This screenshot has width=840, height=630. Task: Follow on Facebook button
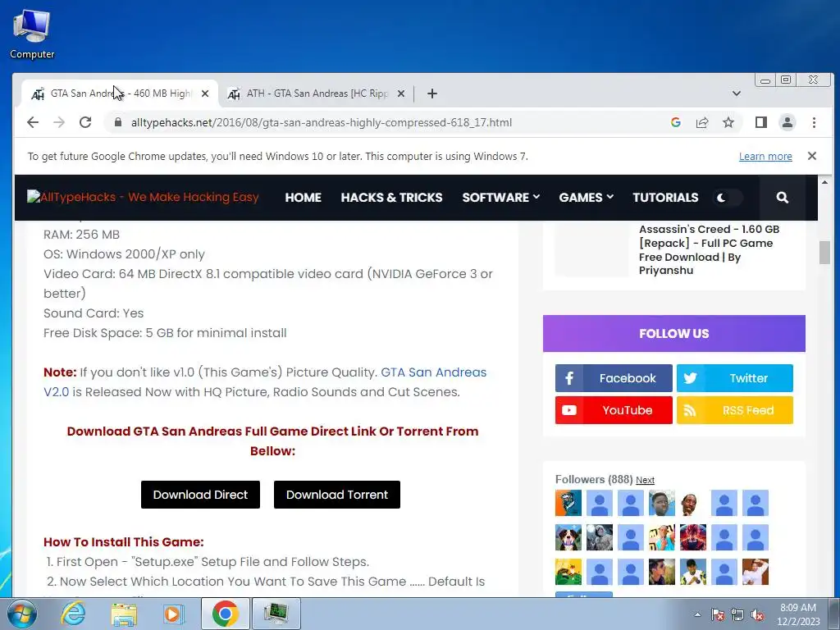[614, 378]
